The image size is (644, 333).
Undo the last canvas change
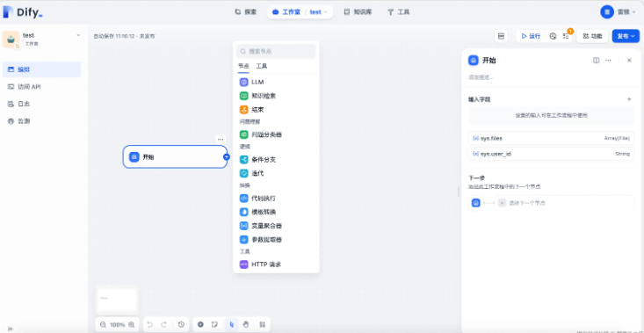click(150, 324)
